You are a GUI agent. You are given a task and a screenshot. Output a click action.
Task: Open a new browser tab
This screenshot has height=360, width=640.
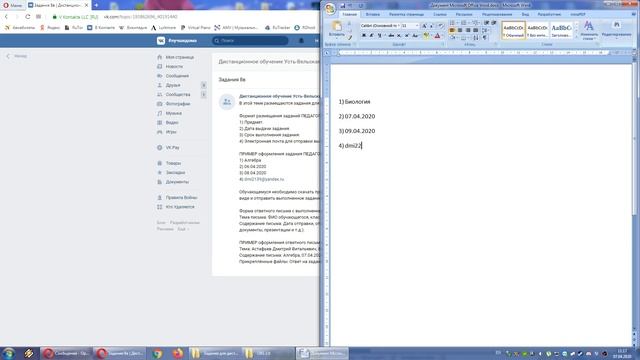point(96,5)
